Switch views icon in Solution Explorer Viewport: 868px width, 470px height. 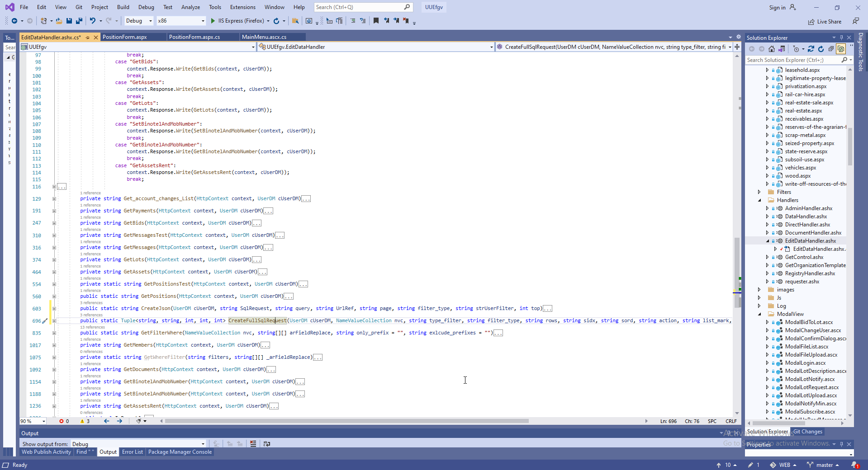782,49
